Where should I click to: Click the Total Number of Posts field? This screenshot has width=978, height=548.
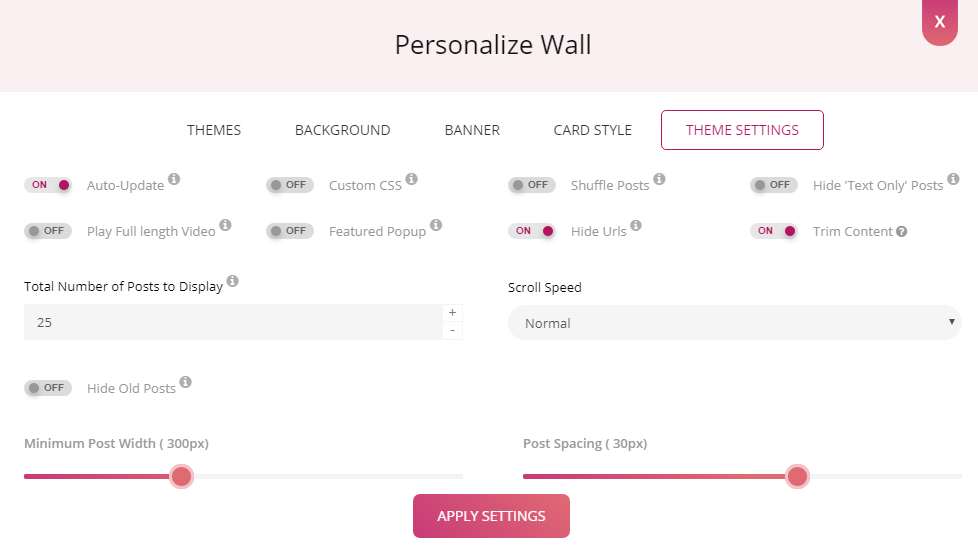232,322
